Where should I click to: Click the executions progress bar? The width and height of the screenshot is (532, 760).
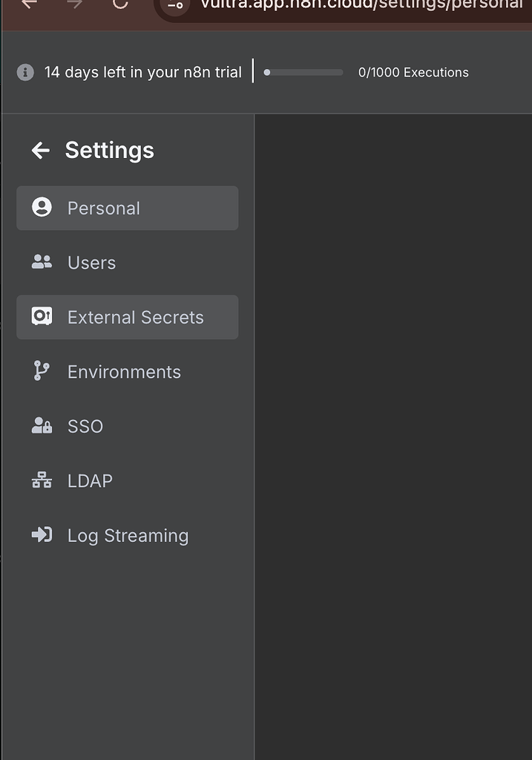click(303, 72)
